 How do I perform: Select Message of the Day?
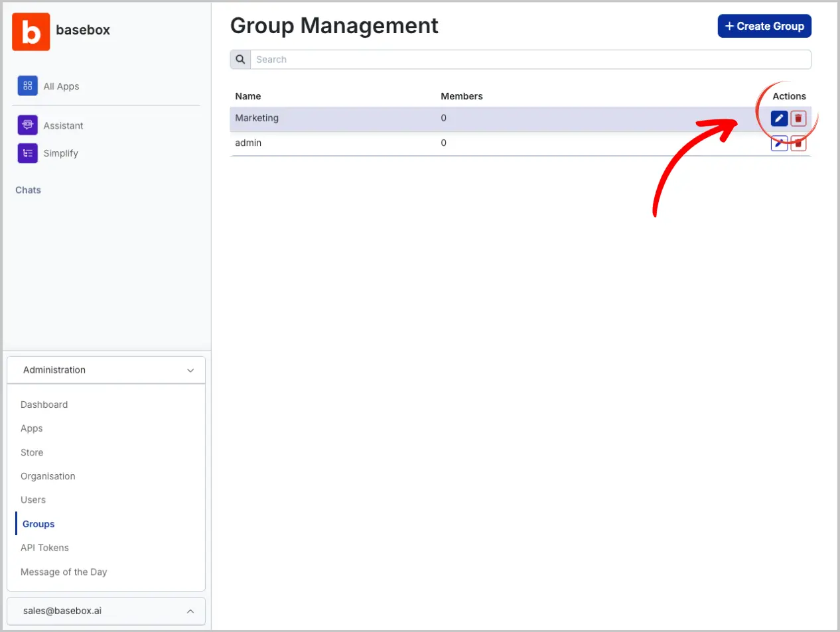[x=64, y=572]
